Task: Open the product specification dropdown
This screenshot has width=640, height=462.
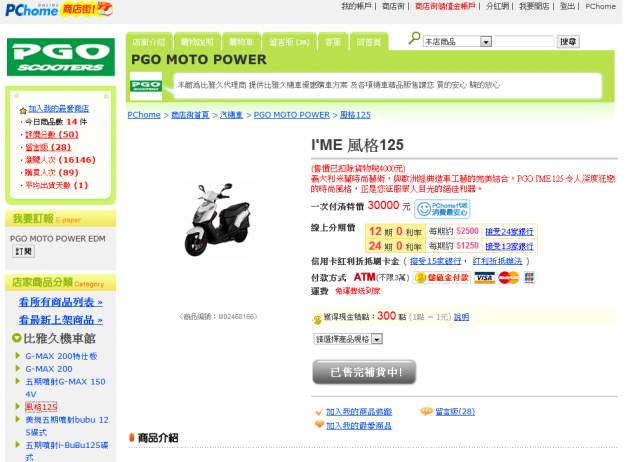Action: (348, 339)
